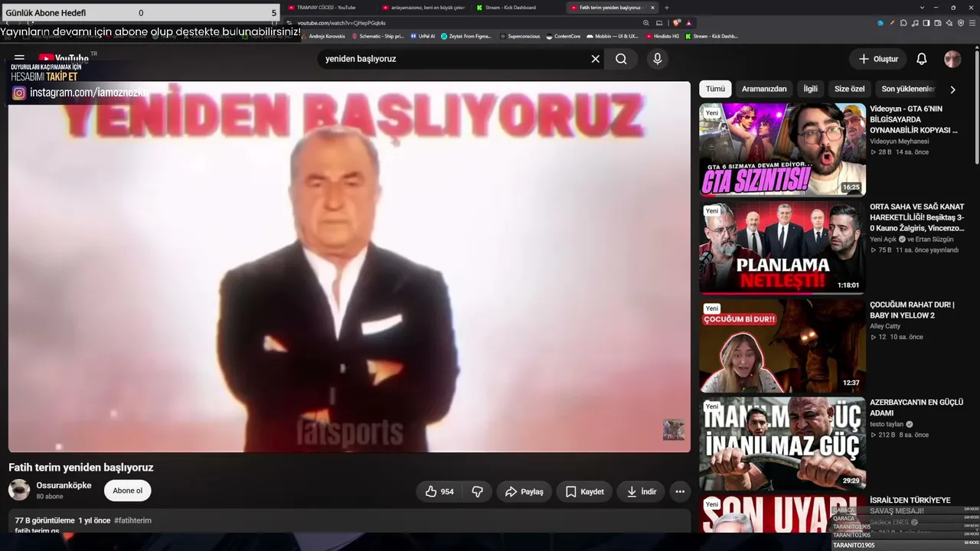Click the video title Fatih terim yeniden başlıyoruz
Image resolution: width=980 pixels, height=551 pixels.
[81, 468]
